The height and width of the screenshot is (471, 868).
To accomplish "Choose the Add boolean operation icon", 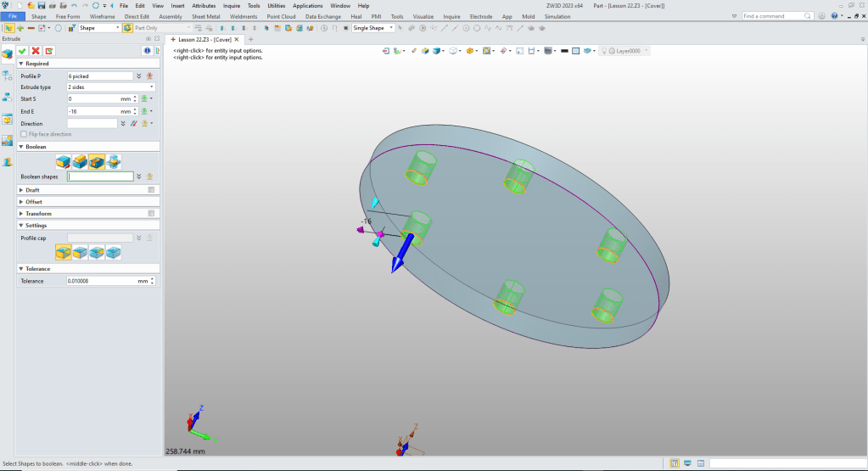I will point(80,161).
